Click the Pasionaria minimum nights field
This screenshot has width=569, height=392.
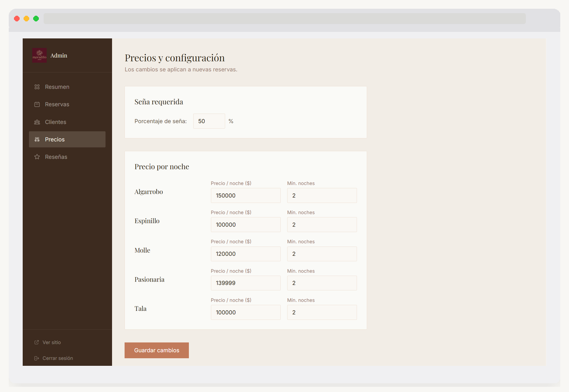[322, 283]
